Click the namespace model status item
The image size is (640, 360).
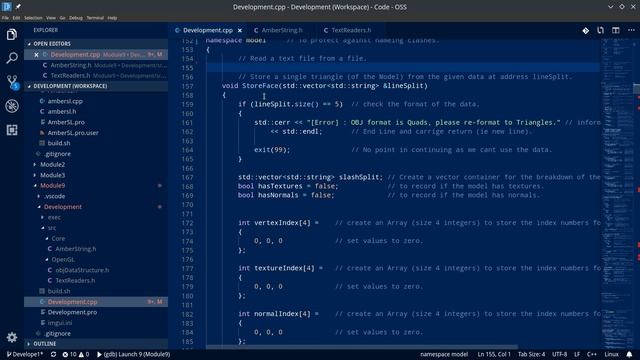444,354
